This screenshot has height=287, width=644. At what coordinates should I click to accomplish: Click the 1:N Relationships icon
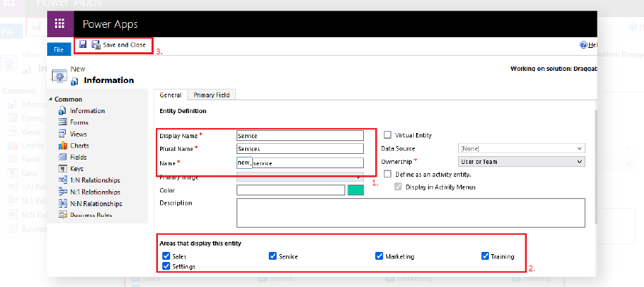point(62,180)
